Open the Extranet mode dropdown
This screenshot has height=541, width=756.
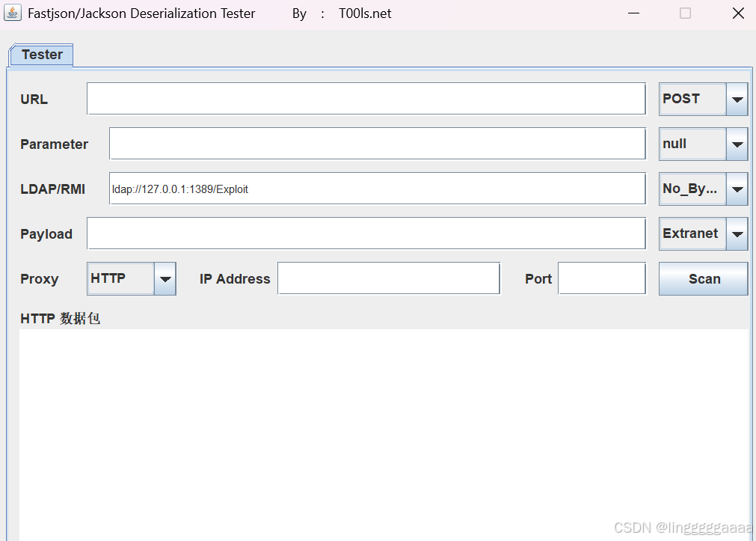(x=703, y=233)
